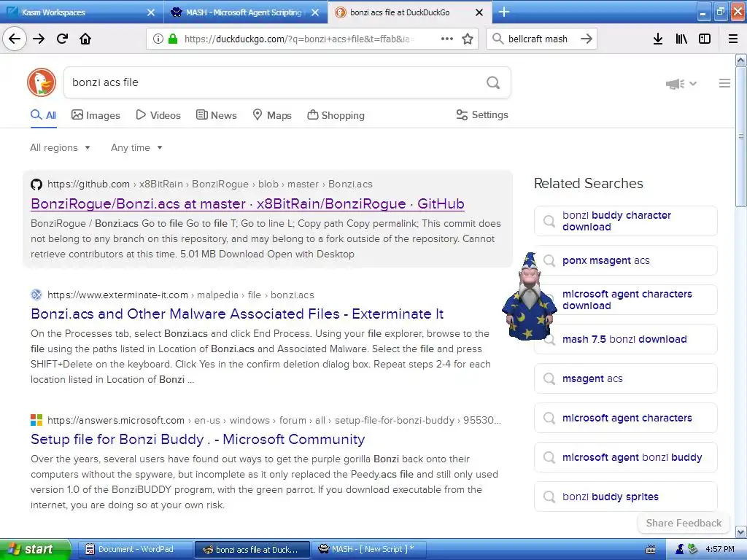Open the downloads panel
The image size is (747, 560).
tap(658, 39)
